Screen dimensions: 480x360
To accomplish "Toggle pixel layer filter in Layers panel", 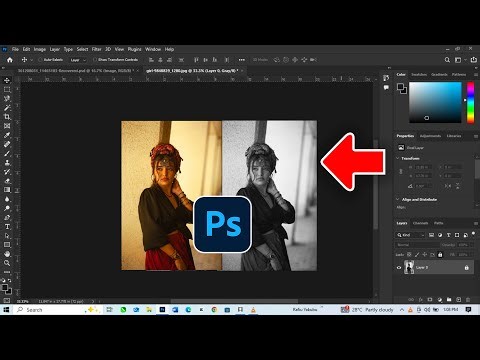I will (x=431, y=235).
